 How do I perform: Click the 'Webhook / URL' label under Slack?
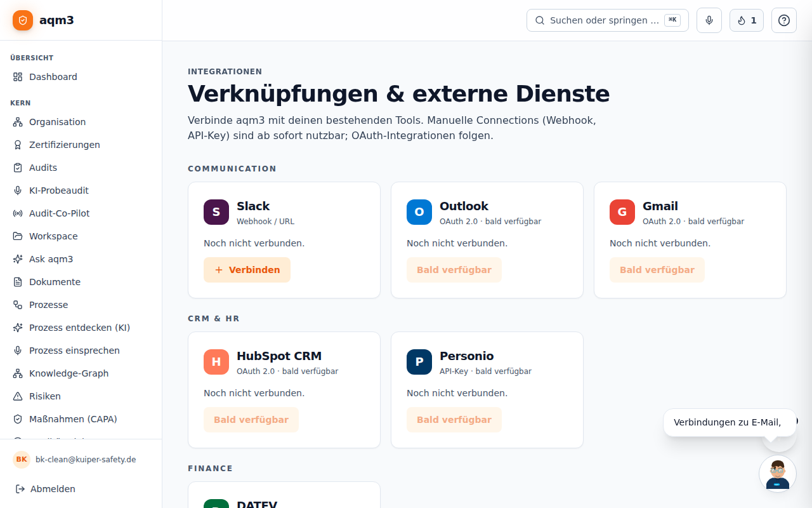[x=265, y=222]
